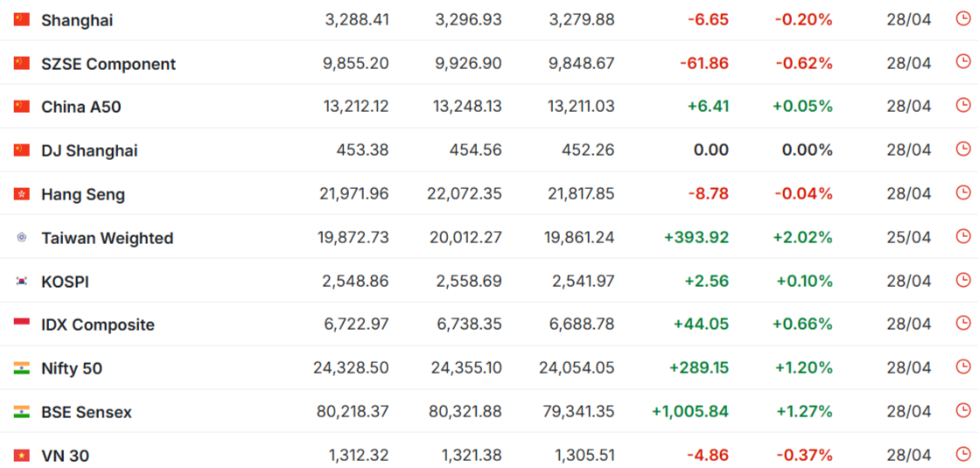This screenshot has height=468, width=980.
Task: Click the India flag beside BSE Sensex
Action: (x=22, y=412)
